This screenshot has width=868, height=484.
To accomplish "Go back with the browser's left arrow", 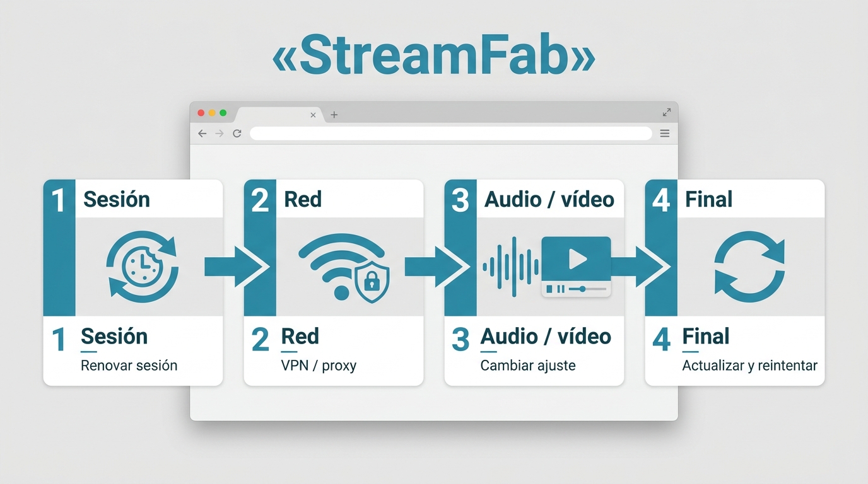I will pyautogui.click(x=202, y=134).
